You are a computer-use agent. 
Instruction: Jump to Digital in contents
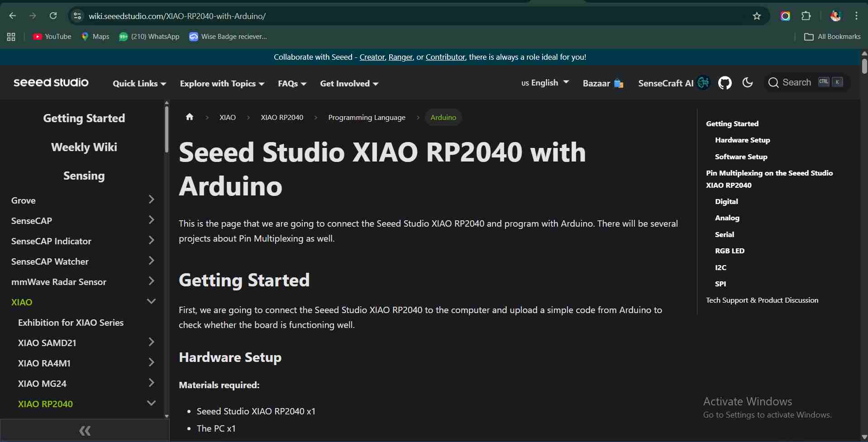(726, 201)
